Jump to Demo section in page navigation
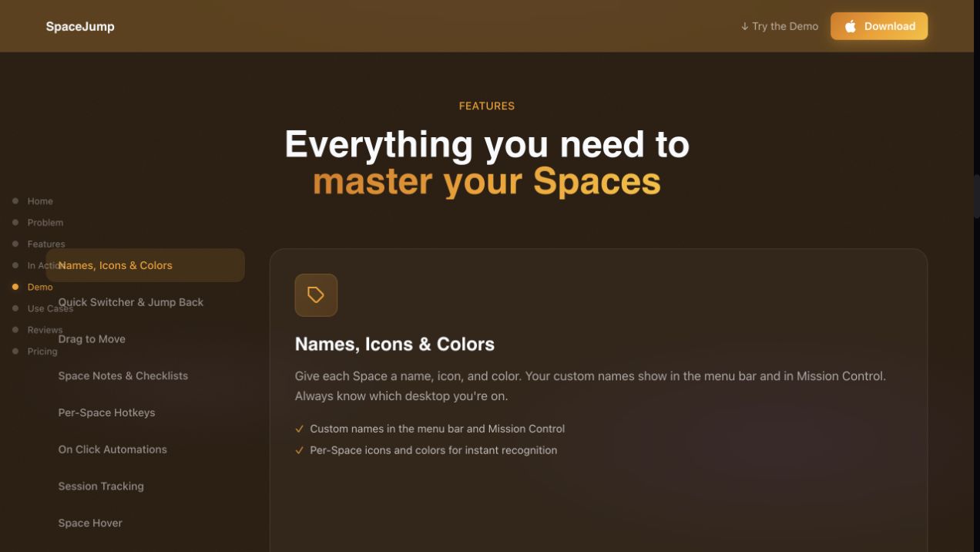Image resolution: width=980 pixels, height=552 pixels. (40, 287)
